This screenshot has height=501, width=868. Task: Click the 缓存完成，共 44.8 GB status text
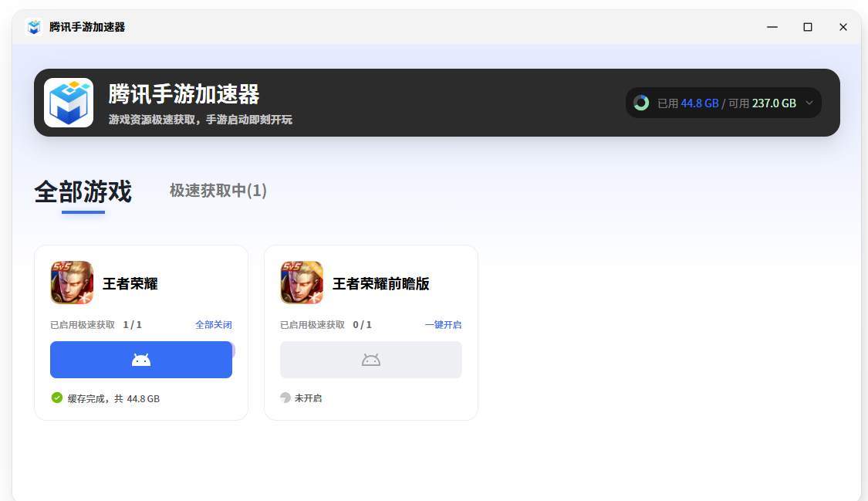[113, 398]
